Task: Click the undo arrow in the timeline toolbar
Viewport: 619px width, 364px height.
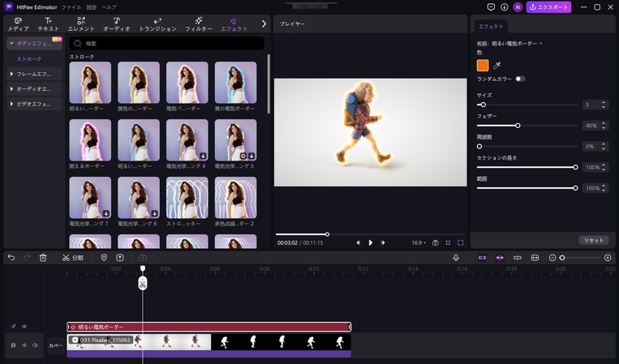Action: 11,258
